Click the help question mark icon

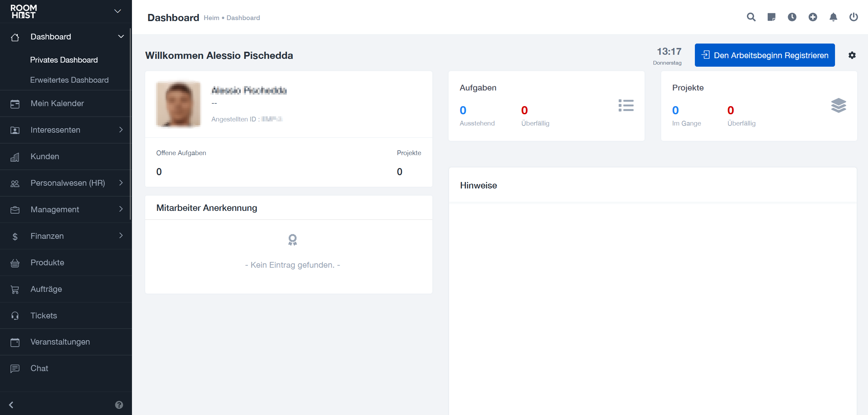(119, 405)
